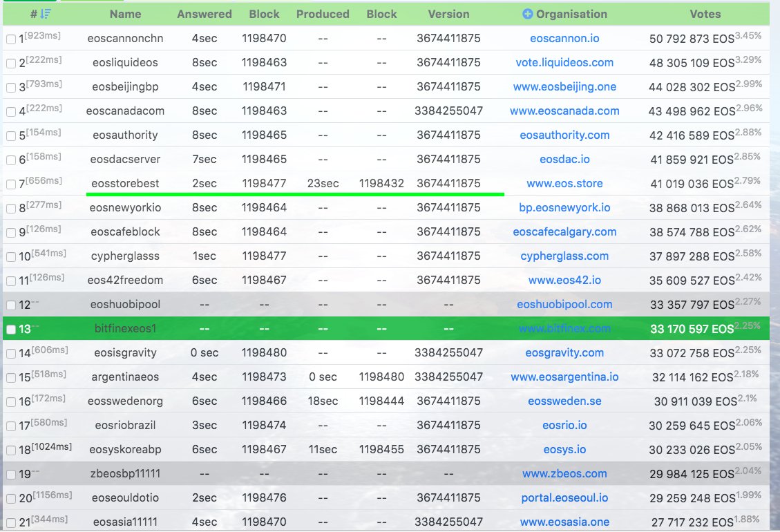Image resolution: width=780 pixels, height=532 pixels.
Task: Visit www.eosbeijing.one link
Action: click(x=564, y=86)
